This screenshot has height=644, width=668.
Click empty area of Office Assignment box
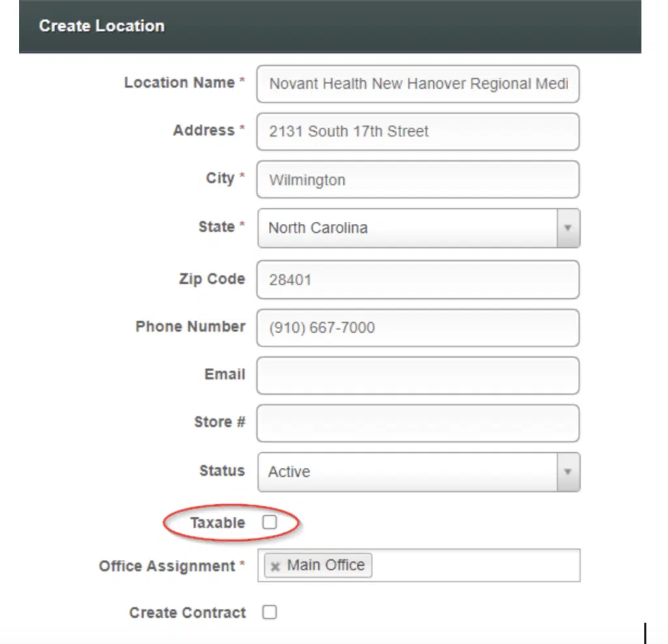pos(475,565)
